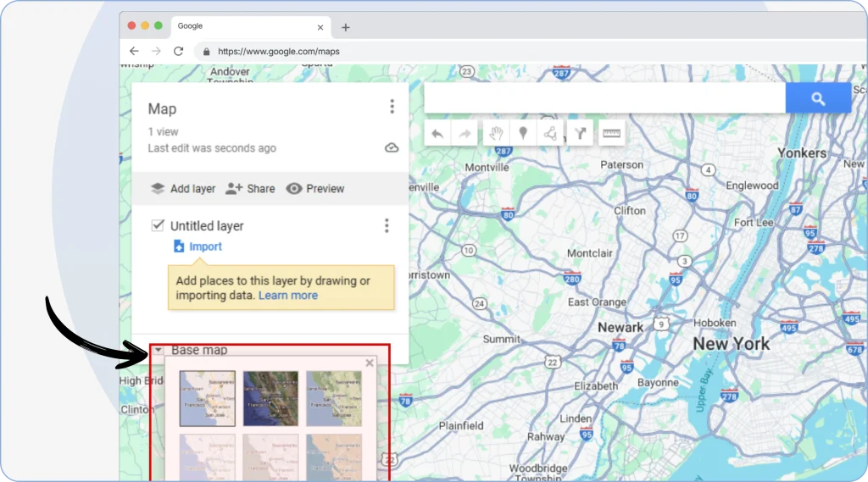Click the Map title text

point(162,109)
